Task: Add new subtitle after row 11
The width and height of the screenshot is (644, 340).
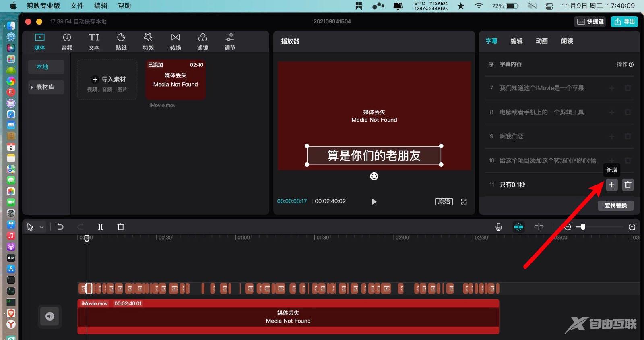Action: click(611, 185)
